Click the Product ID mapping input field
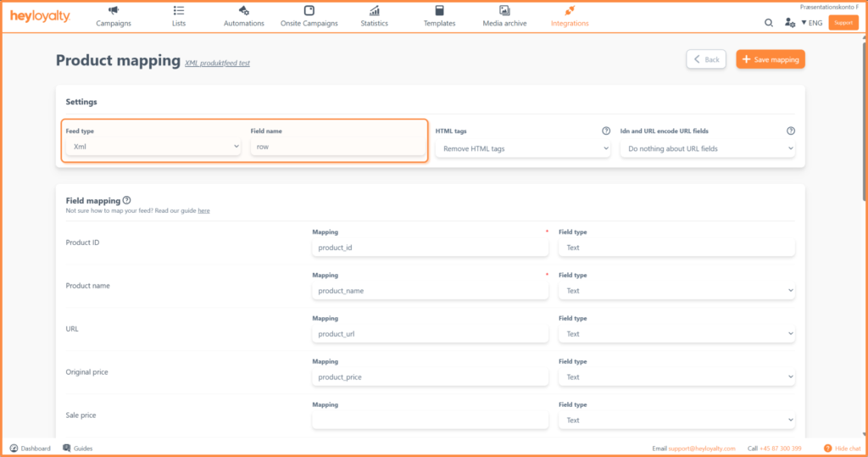This screenshot has width=868, height=457. click(x=430, y=248)
